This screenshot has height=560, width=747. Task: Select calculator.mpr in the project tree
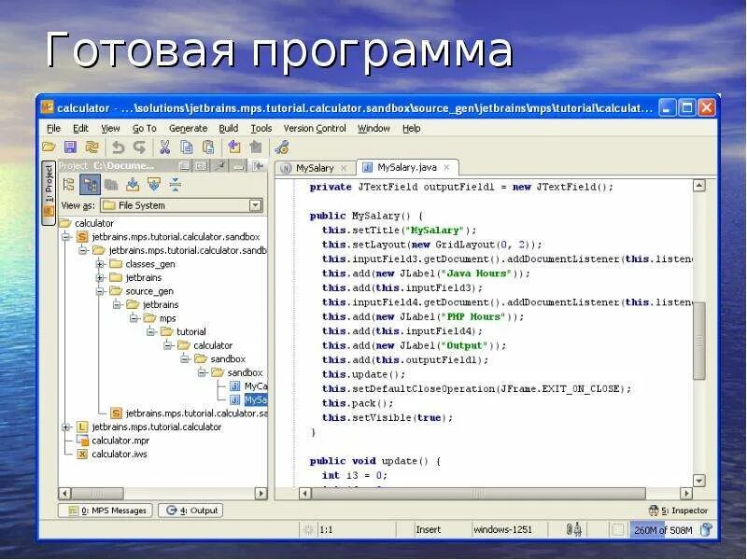pos(114,441)
